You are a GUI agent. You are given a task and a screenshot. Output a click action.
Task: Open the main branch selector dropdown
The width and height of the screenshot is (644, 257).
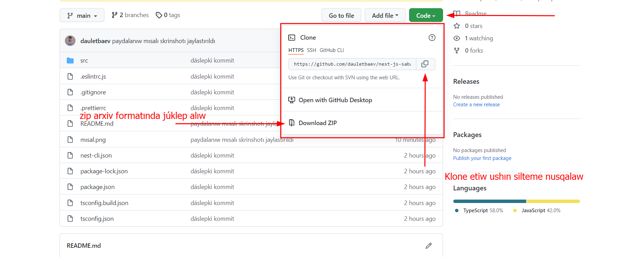82,15
